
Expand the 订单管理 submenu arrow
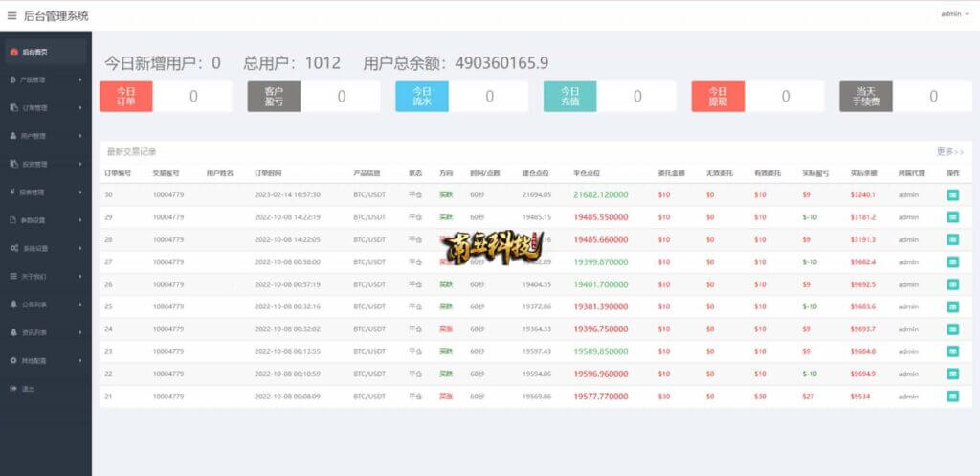tap(80, 107)
